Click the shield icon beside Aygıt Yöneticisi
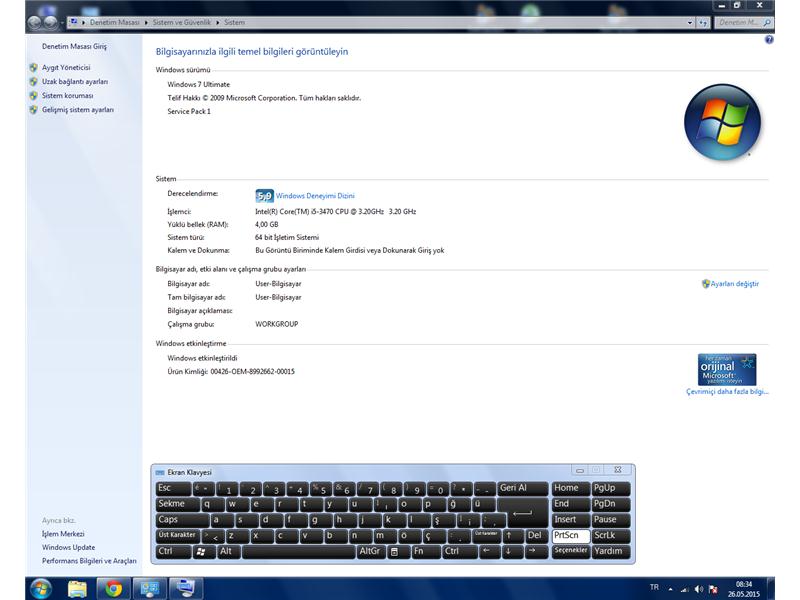 [34, 67]
